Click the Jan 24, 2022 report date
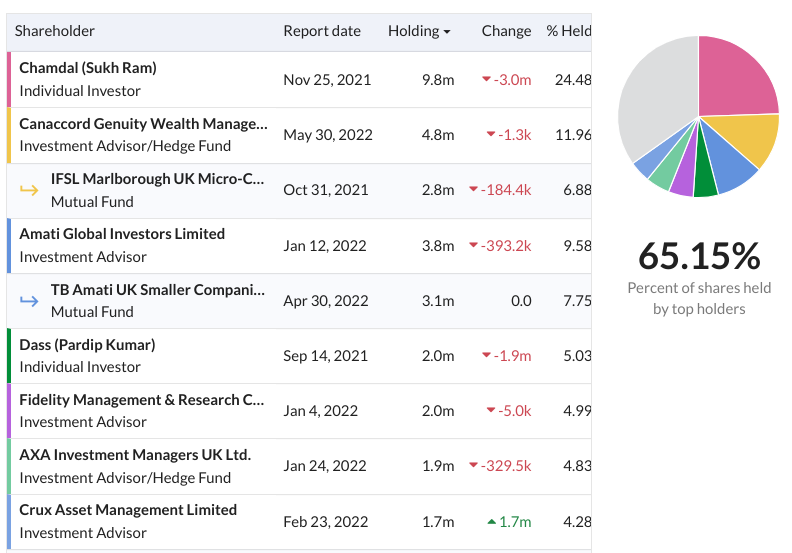Screen dimensions: 792x553 (325, 466)
